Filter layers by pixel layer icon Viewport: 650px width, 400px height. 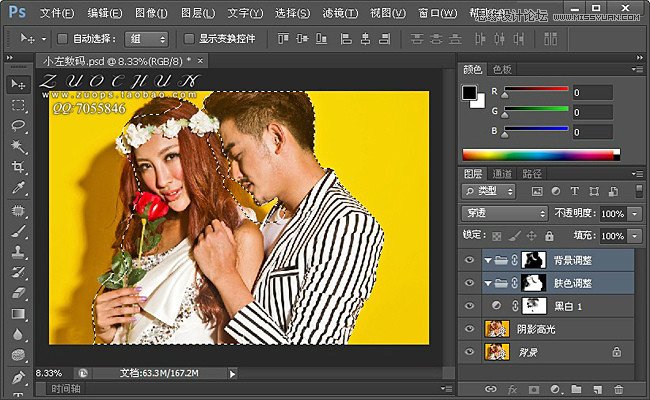(x=537, y=191)
